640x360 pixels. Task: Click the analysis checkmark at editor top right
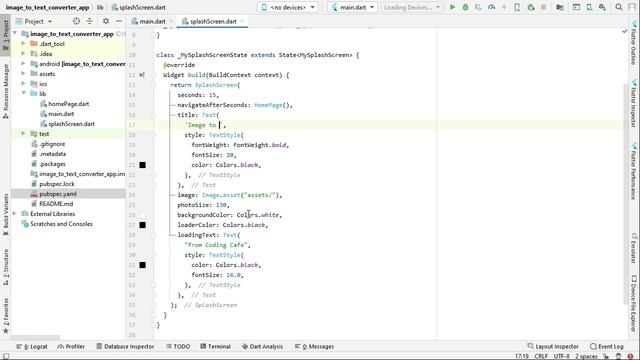(624, 31)
